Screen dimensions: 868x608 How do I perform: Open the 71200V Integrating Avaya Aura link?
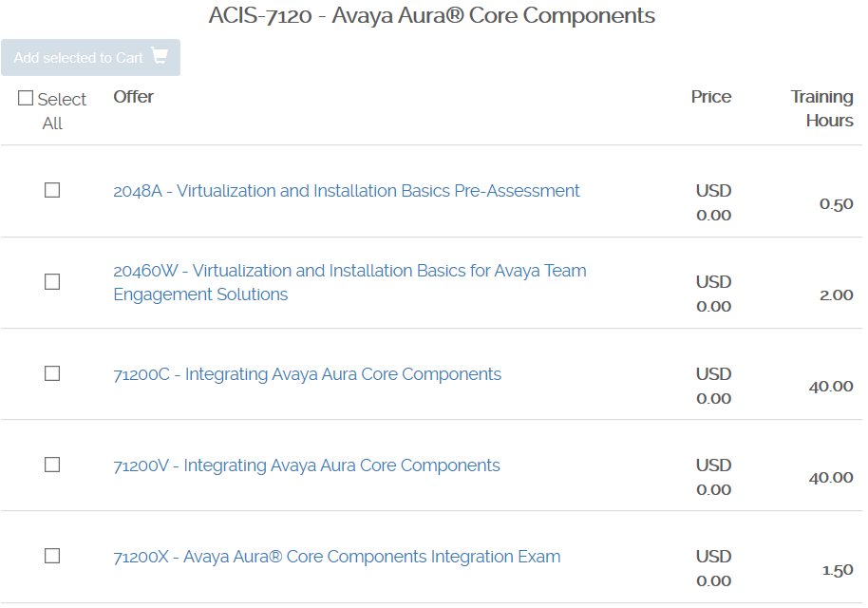pos(306,465)
